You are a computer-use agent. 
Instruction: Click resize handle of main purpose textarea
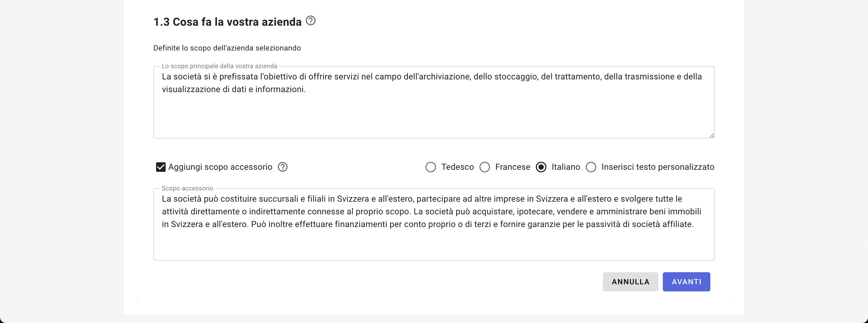[711, 136]
